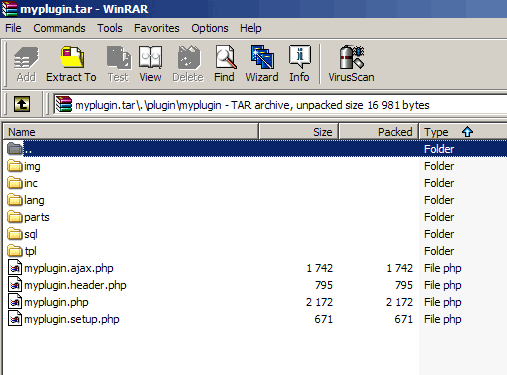The height and width of the screenshot is (375, 507).
Task: Click Folder type of img row
Action: (x=439, y=166)
